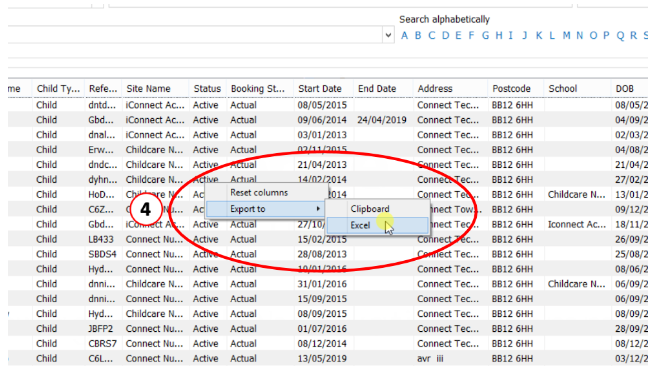Select start date 01/07/2016 cell
Screen dimensions: 668x371
322,328
